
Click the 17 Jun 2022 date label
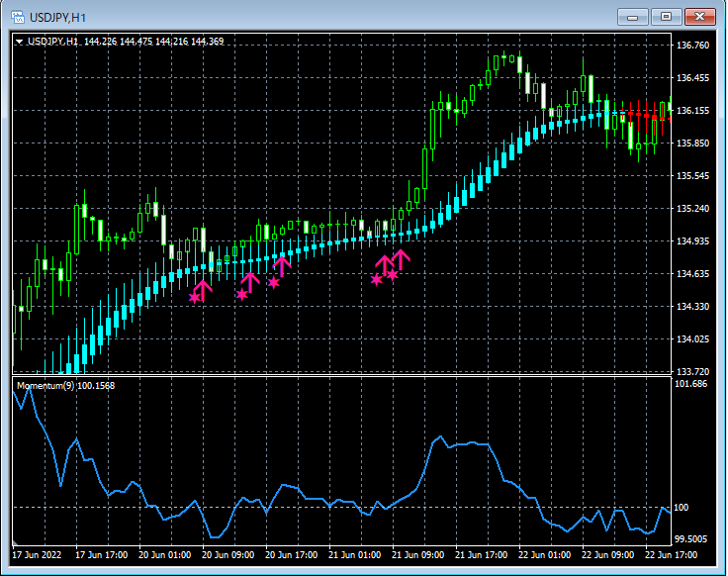37,554
